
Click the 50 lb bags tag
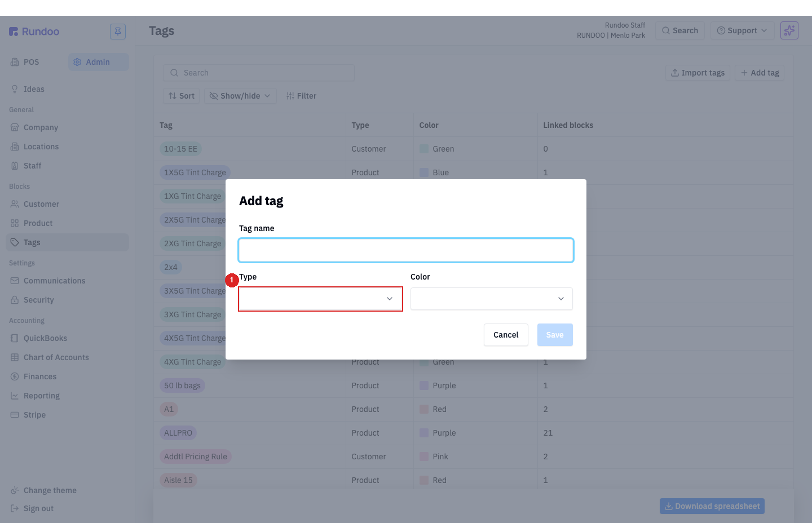[182, 385]
